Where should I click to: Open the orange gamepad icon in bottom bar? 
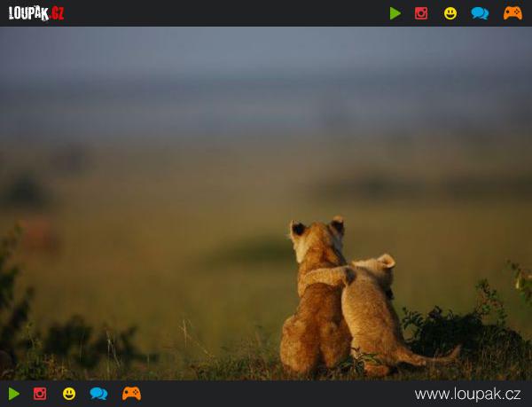pos(131,394)
